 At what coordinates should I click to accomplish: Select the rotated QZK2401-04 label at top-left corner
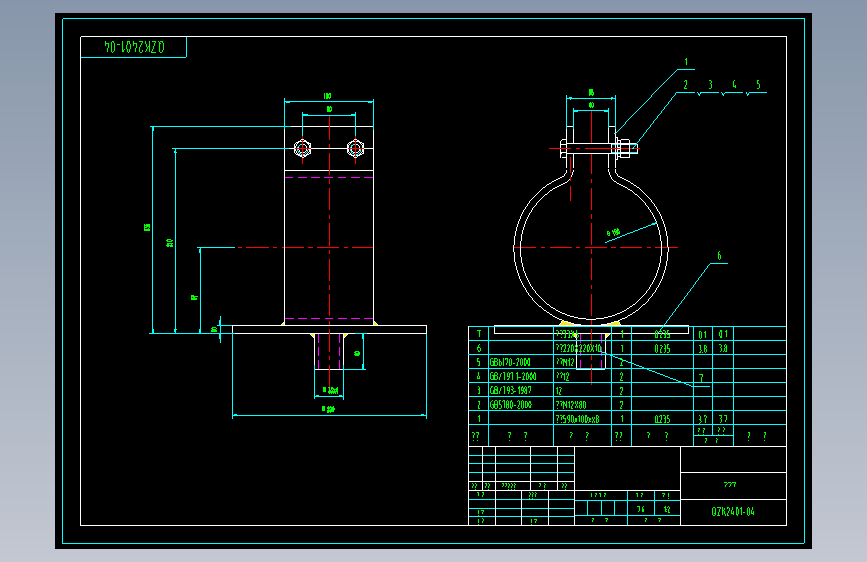pos(134,47)
